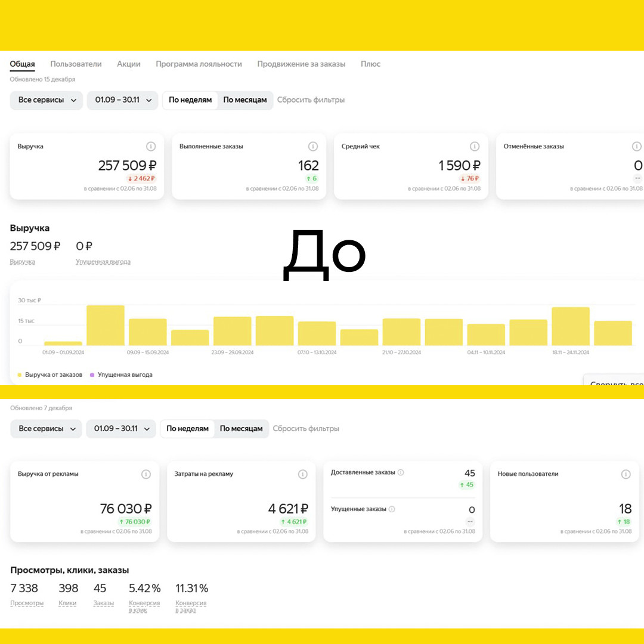Open info icon on Выручка от рекламы

click(146, 474)
